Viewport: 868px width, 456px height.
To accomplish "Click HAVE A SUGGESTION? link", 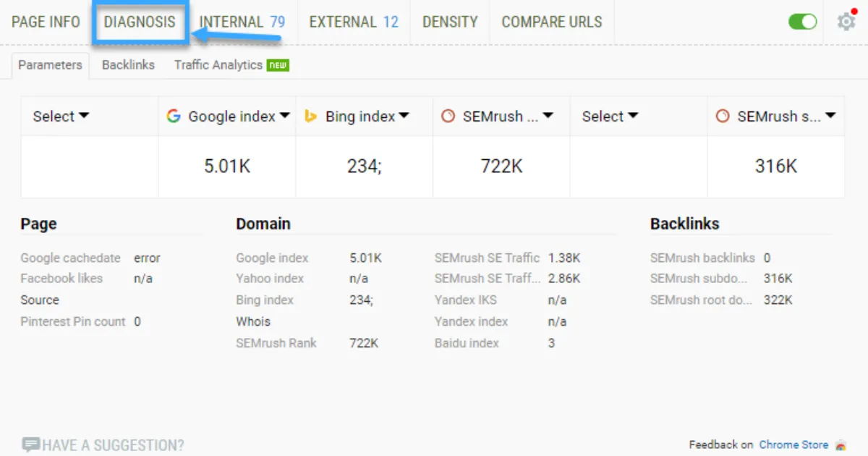I will (113, 445).
